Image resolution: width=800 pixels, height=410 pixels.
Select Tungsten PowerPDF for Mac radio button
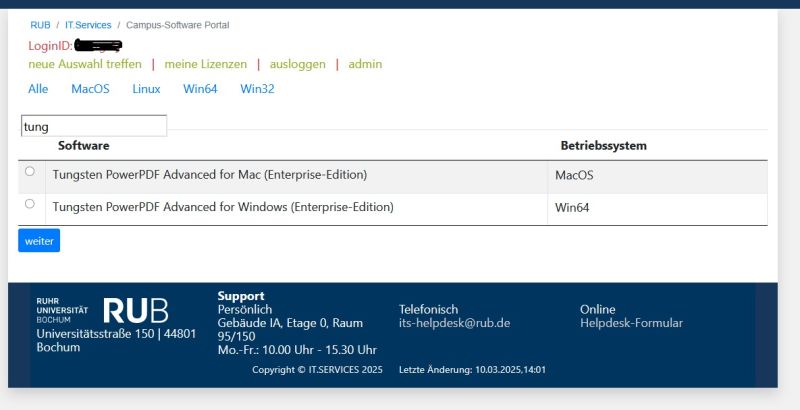30,171
